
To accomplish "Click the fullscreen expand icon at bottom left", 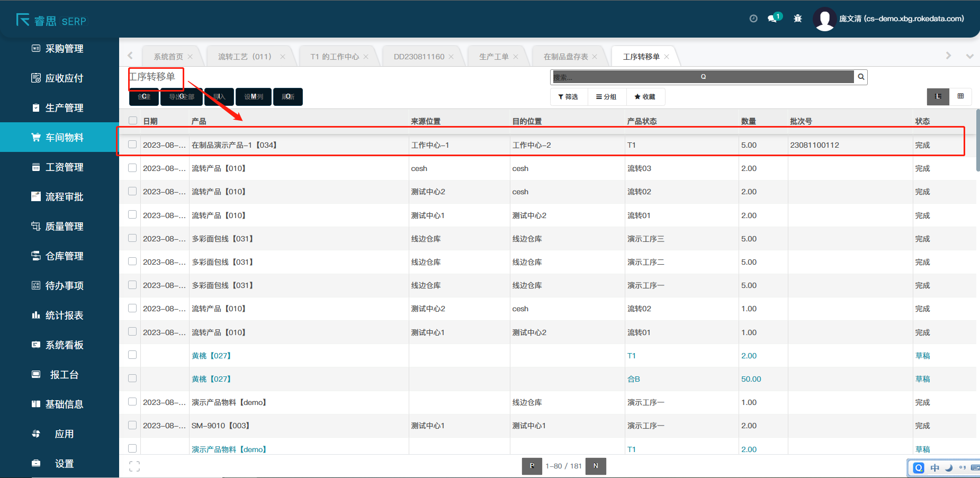I will tap(134, 466).
